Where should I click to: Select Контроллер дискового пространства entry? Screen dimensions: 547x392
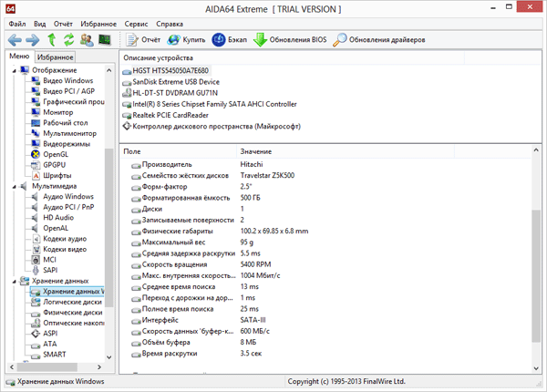click(216, 127)
